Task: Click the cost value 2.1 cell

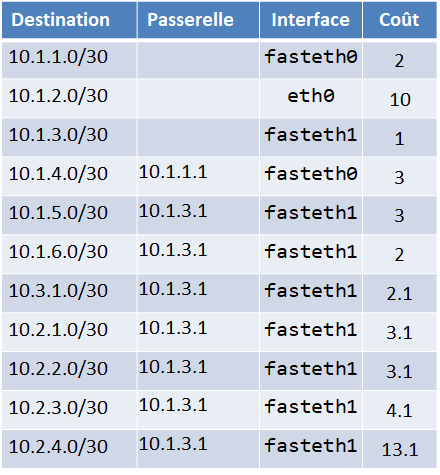Action: (x=400, y=293)
